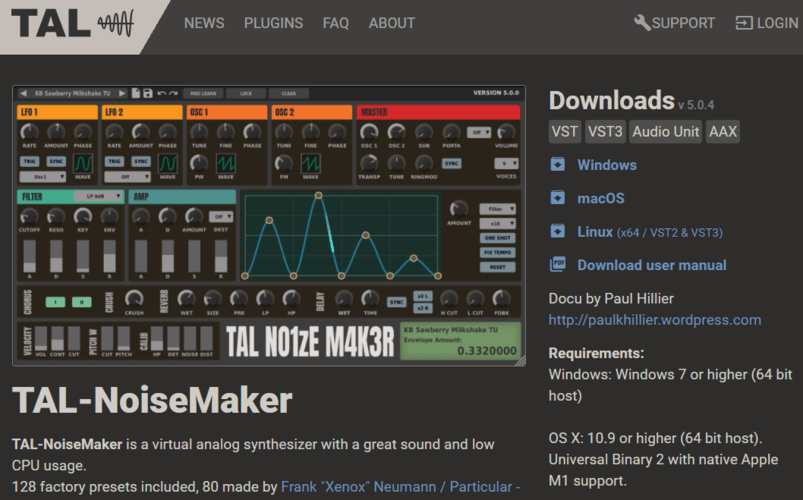Open the Filter type LP 6dB dropdown
Screen dimensions: 803x500
coord(98,196)
